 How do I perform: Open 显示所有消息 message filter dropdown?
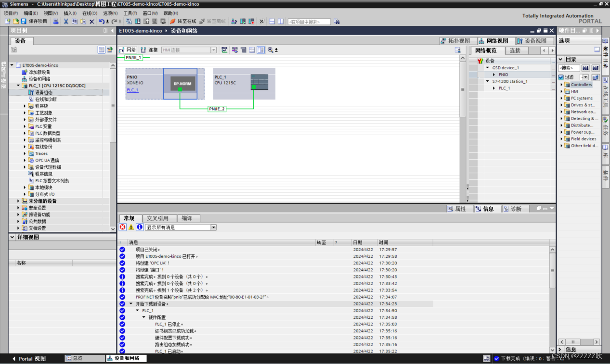(214, 227)
